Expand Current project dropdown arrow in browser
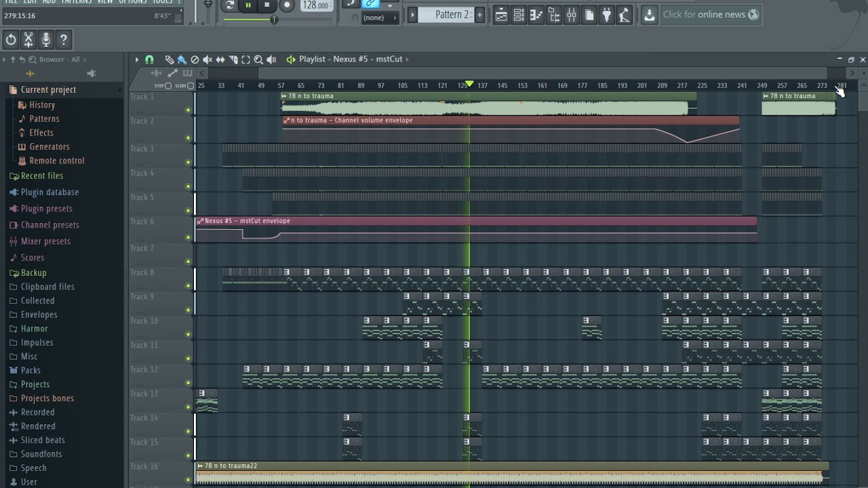Screen dimensions: 868x488 click(119, 89)
